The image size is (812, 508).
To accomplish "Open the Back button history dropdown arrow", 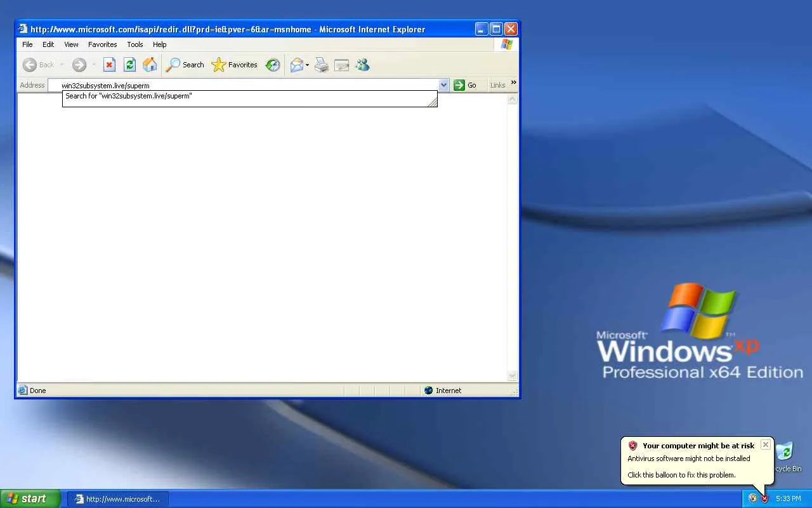I will (x=62, y=65).
